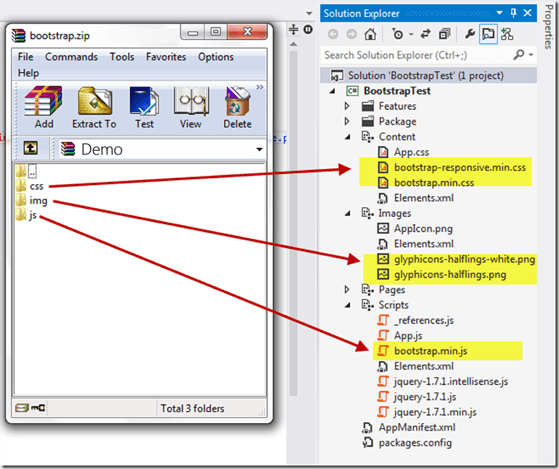559x469 pixels.
Task: Show more WinRAR toolbar buttons chevron
Action: pyautogui.click(x=260, y=87)
